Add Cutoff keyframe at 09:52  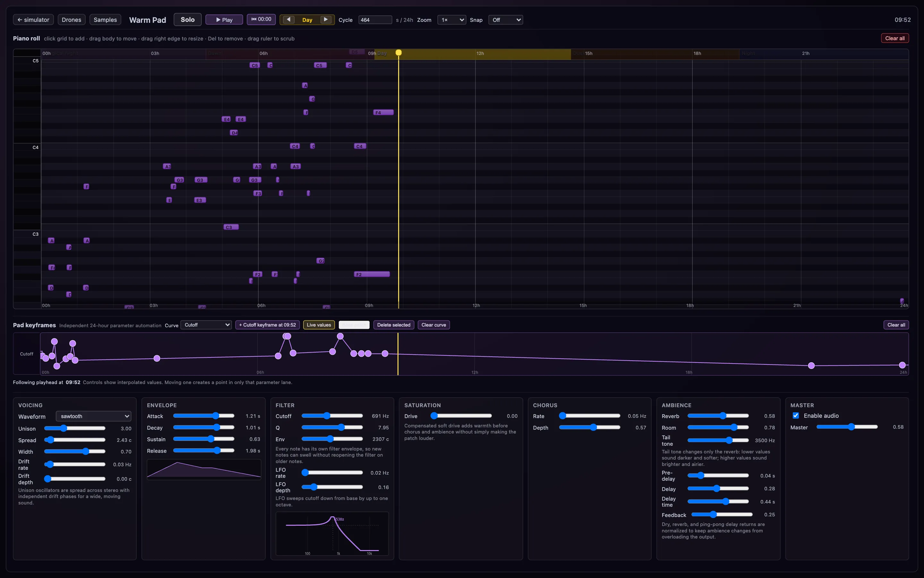coord(267,325)
